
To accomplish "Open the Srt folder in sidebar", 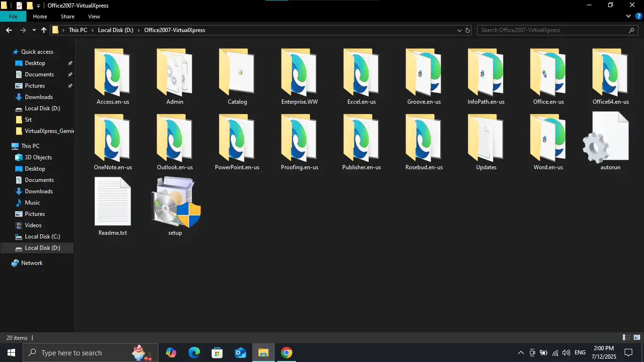I will [28, 120].
